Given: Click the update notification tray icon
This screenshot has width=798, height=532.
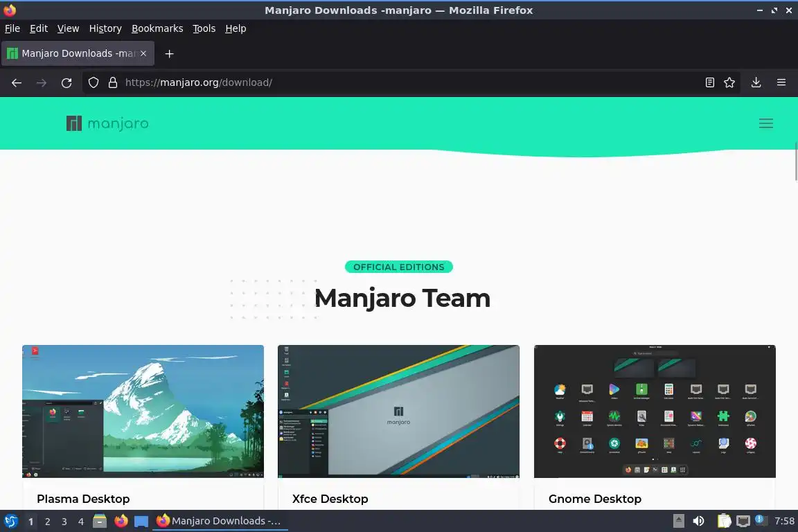Looking at the screenshot, I should pyautogui.click(x=759, y=520).
